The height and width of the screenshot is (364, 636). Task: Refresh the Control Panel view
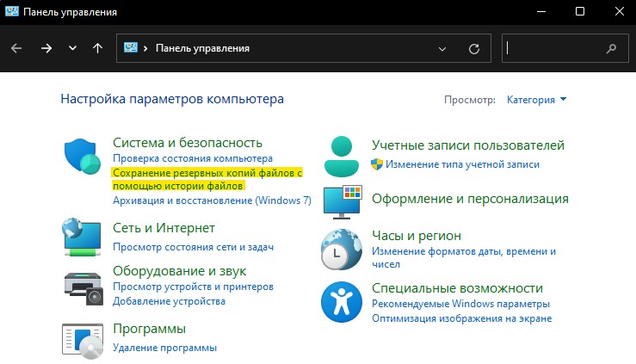pos(473,49)
